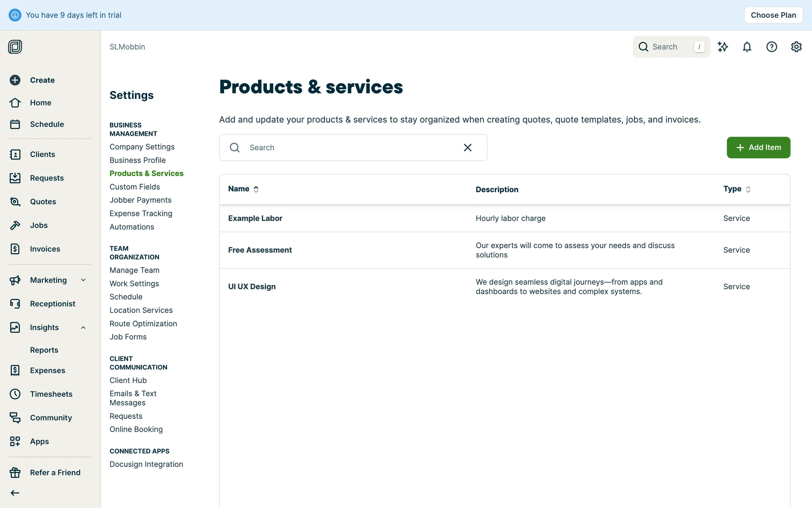Collapse sidebar with the left arrow

(x=15, y=493)
